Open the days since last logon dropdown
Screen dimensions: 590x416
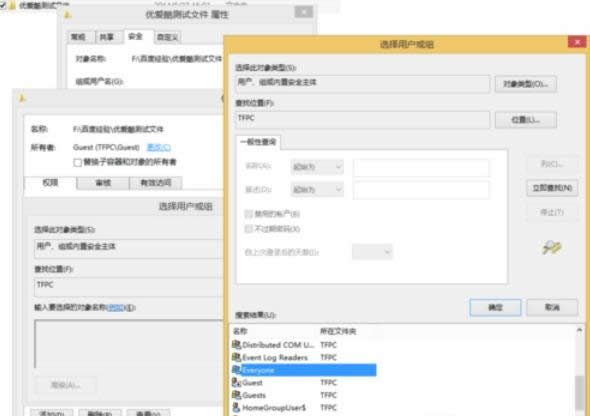pos(372,252)
